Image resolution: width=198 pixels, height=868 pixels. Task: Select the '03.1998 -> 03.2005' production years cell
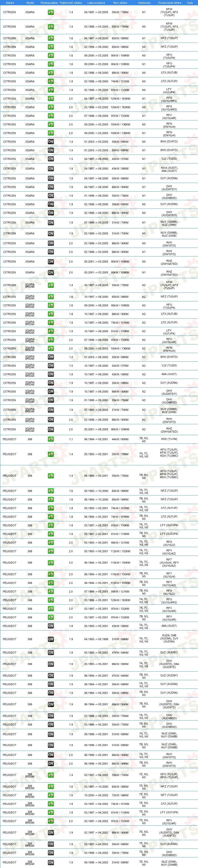tap(96, 27)
